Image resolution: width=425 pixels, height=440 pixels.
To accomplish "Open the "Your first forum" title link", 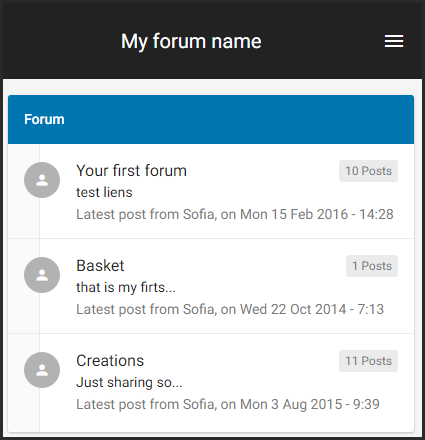I will pyautogui.click(x=131, y=171).
